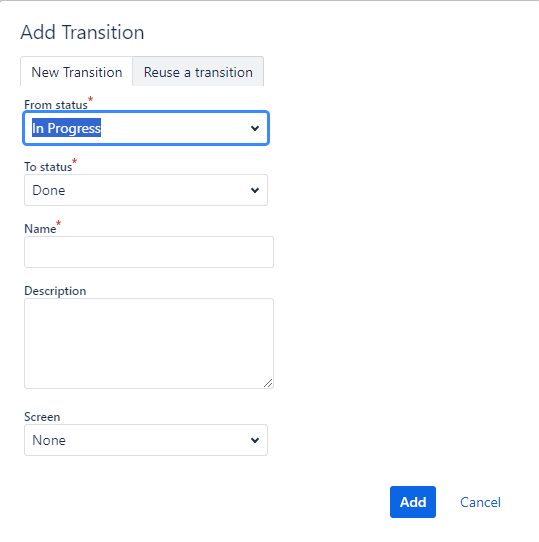The height and width of the screenshot is (542, 539).
Task: Open the Screen dropdown showing None
Action: [x=146, y=440]
